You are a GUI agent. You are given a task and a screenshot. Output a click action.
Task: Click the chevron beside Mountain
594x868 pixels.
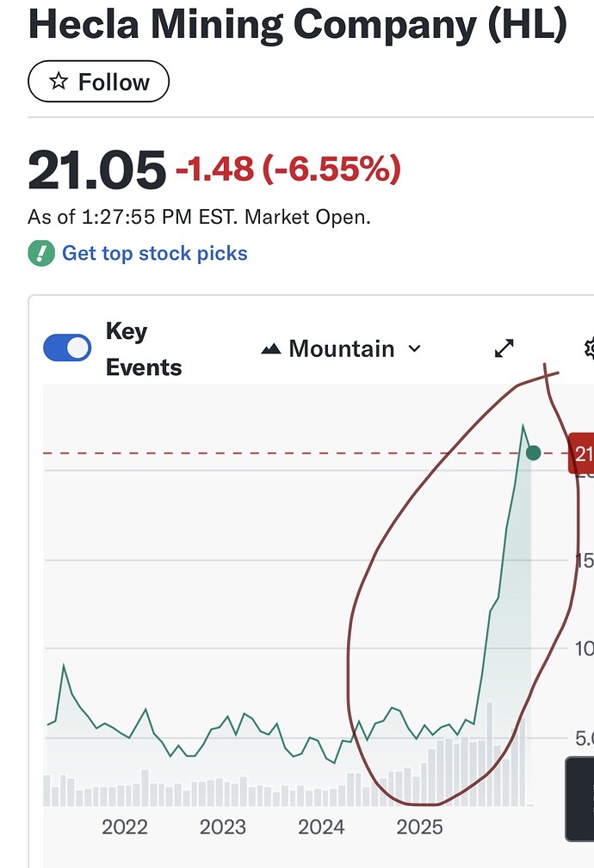pos(414,349)
